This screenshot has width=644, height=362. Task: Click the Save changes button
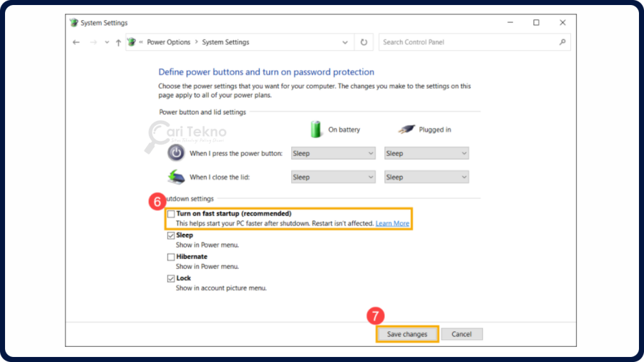(x=407, y=334)
